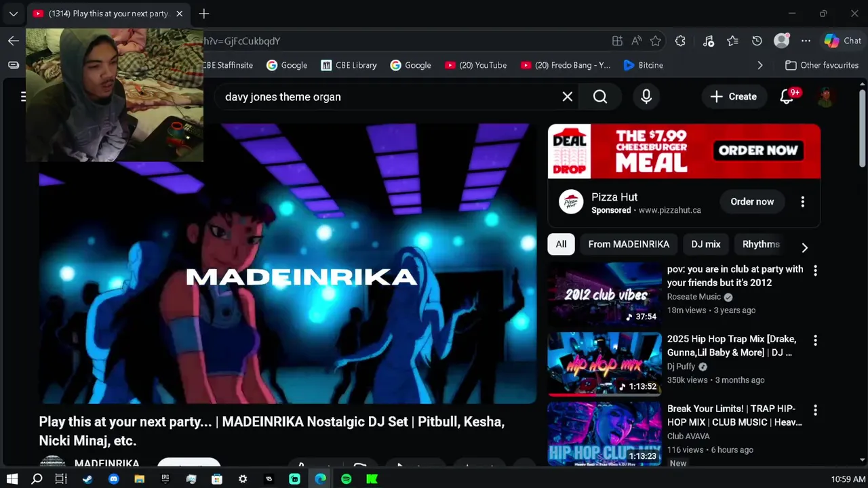This screenshot has width=868, height=488.
Task: Launch Epic Games from taskbar
Action: click(x=165, y=479)
